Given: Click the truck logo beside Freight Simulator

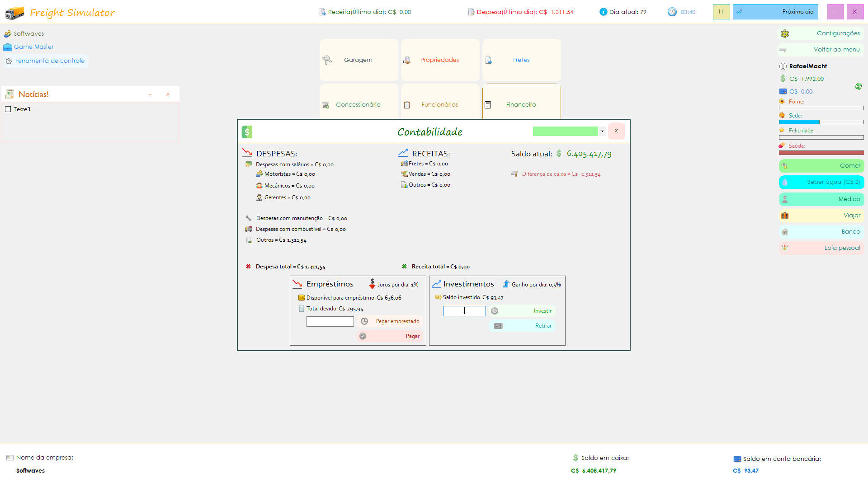Looking at the screenshot, I should [x=14, y=13].
